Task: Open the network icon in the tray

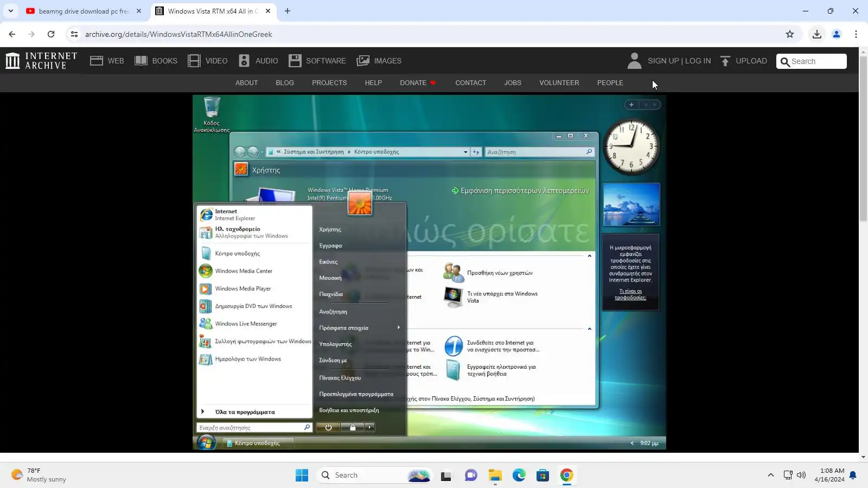Action: [788, 476]
